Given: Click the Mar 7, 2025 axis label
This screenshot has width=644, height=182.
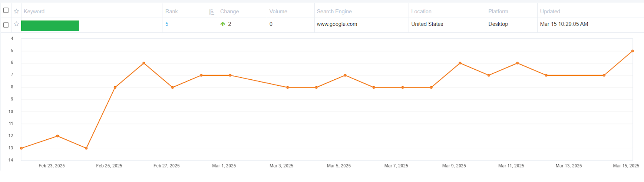Looking at the screenshot, I should [x=396, y=166].
